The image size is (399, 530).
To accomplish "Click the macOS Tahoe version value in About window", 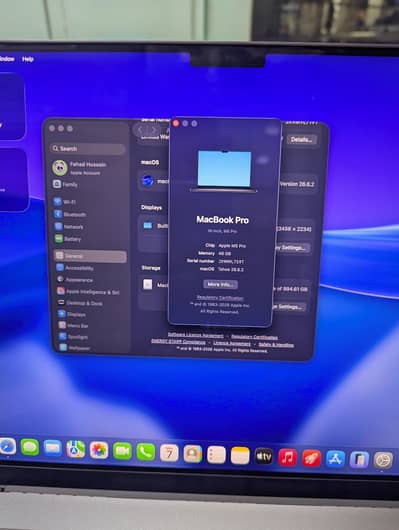I will pyautogui.click(x=231, y=269).
